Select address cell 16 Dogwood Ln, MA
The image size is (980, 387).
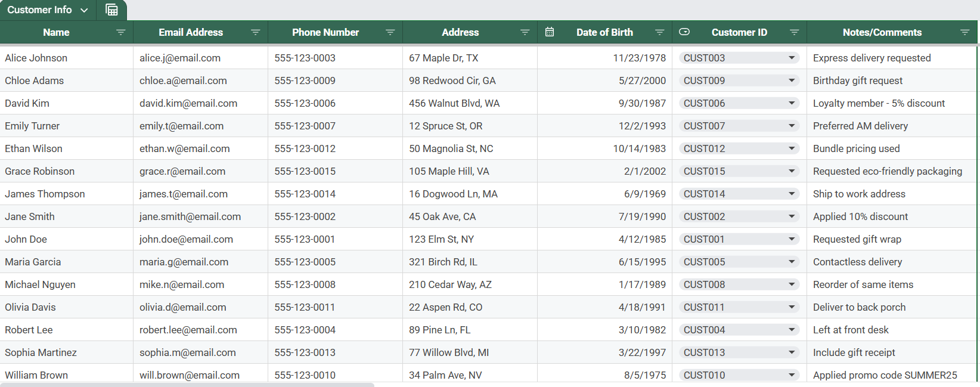click(470, 194)
